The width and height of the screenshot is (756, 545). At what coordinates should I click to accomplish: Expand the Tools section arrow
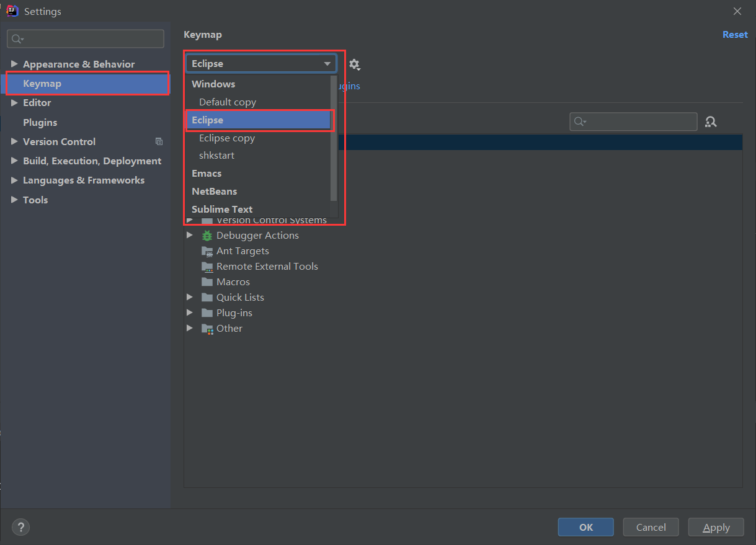[x=14, y=200]
